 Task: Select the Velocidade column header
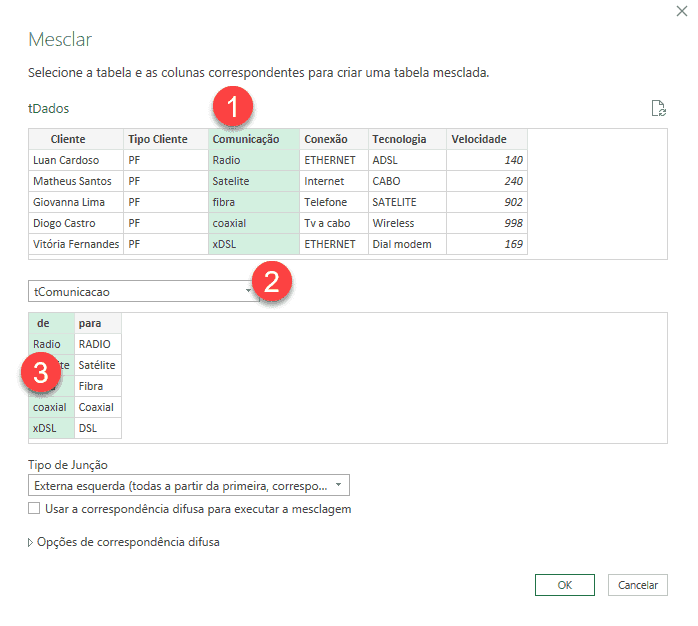tap(487, 139)
